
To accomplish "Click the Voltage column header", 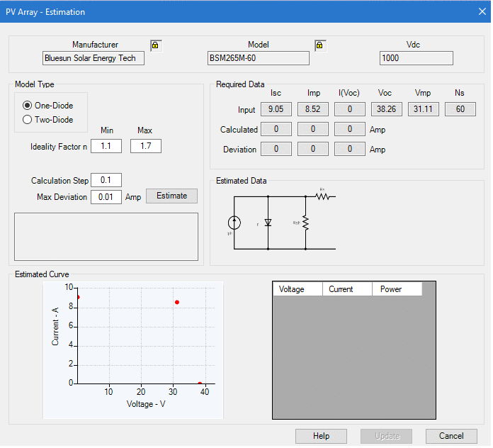I will [297, 289].
